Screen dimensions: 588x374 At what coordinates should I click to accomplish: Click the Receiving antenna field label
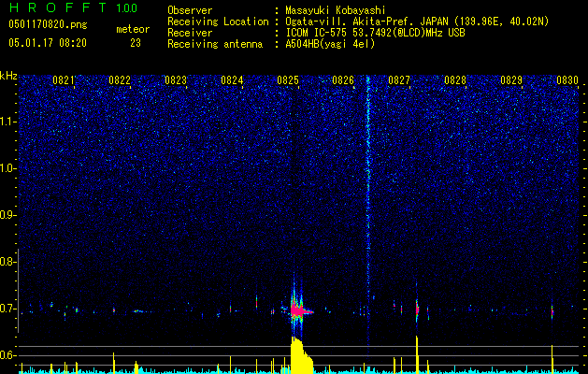(215, 44)
